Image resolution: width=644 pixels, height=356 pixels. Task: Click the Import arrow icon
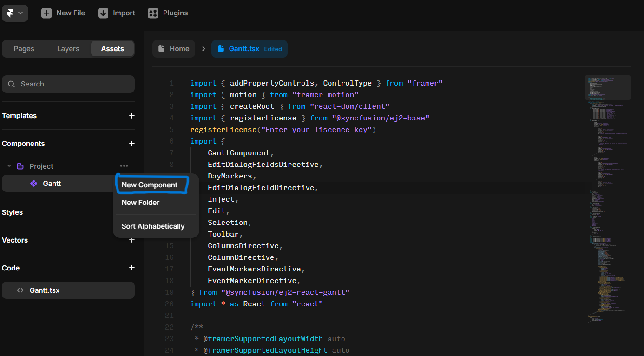103,13
